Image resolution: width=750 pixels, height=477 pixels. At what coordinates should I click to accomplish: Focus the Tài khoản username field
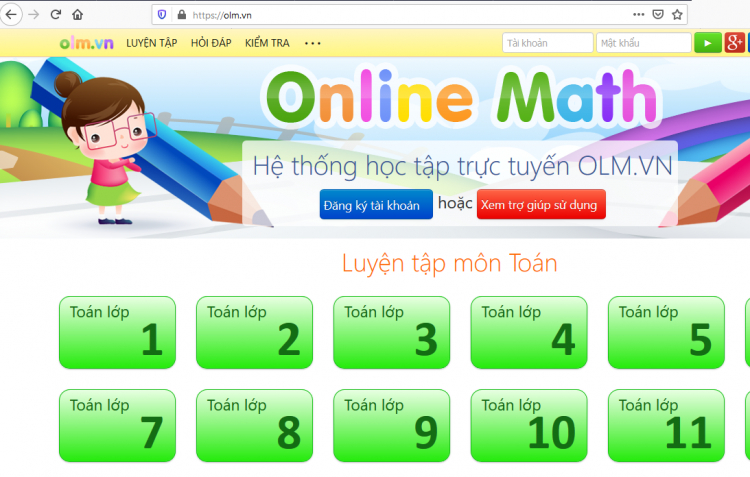548,43
